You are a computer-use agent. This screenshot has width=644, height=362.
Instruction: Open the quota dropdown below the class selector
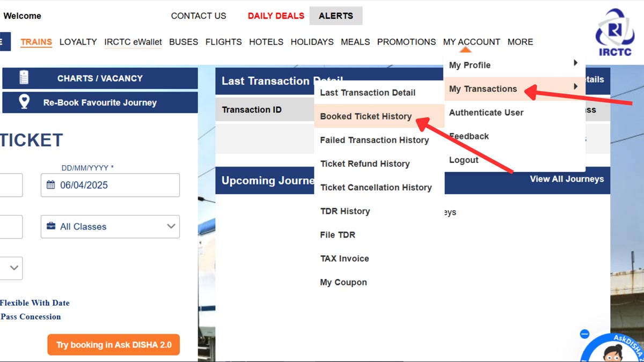(11, 268)
